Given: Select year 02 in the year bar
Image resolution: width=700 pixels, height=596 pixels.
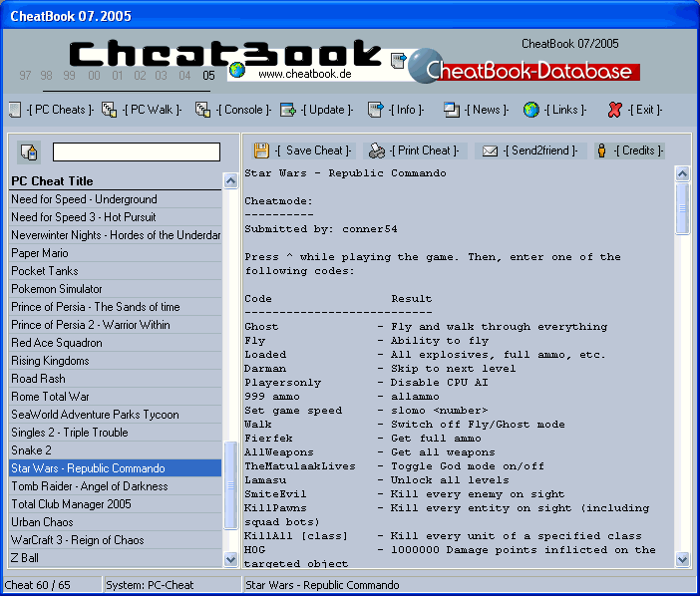Looking at the screenshot, I should tap(141, 76).
